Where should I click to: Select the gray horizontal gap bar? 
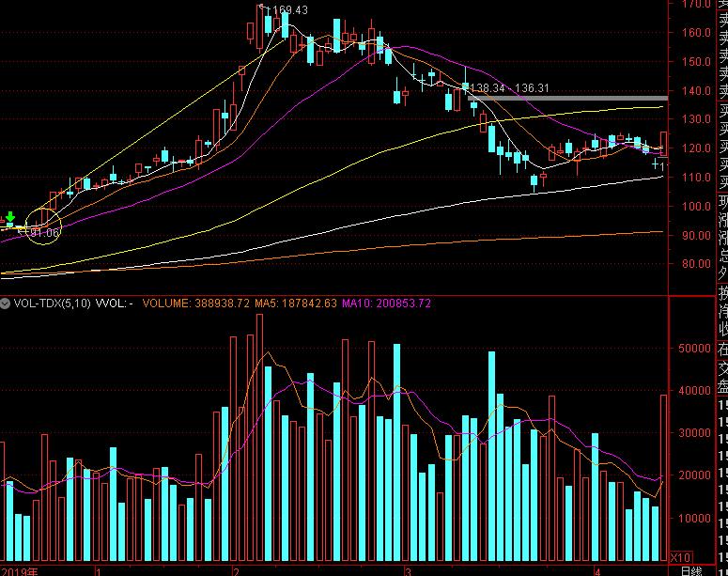coord(567,98)
